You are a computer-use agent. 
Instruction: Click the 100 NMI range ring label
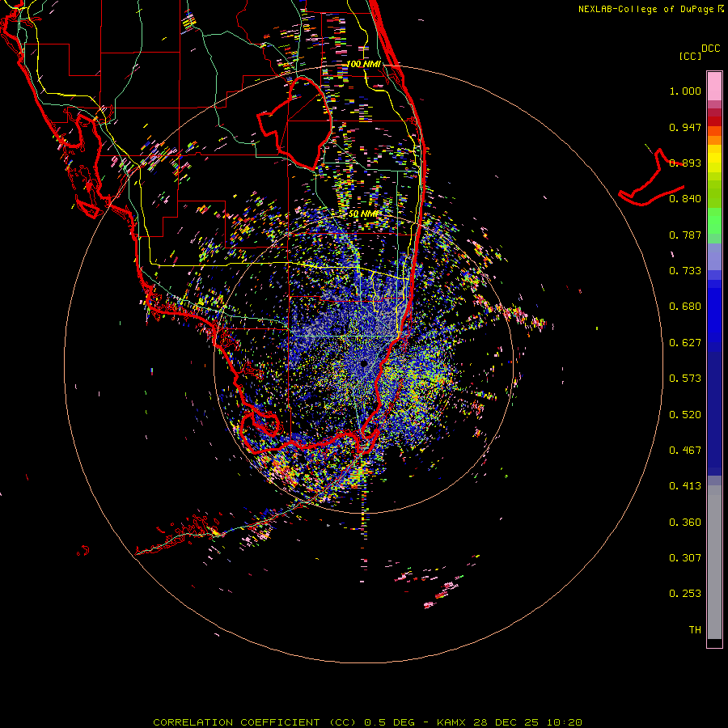tap(363, 64)
